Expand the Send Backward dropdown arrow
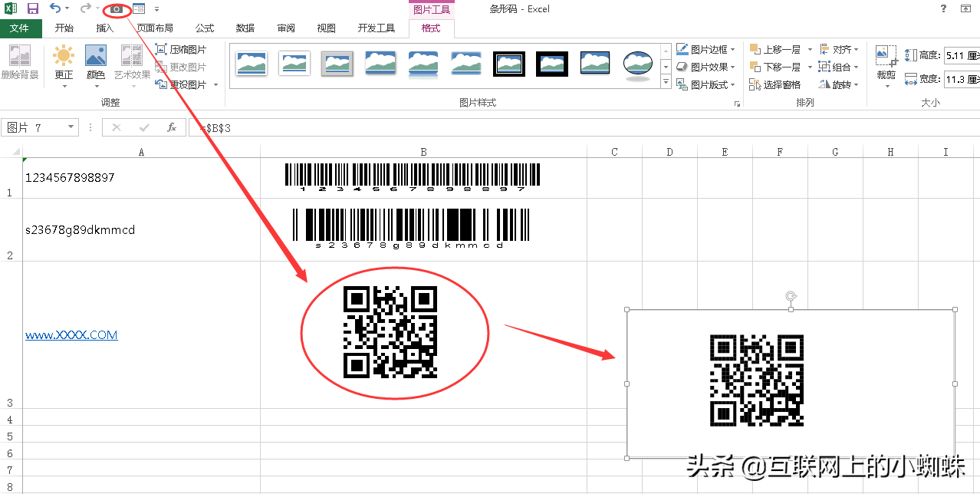The width and height of the screenshot is (980, 494). coord(809,67)
